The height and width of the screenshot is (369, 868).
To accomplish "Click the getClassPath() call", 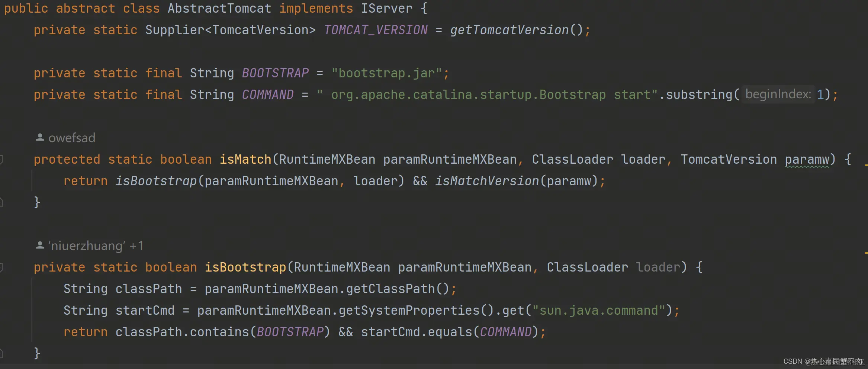I will pos(398,289).
